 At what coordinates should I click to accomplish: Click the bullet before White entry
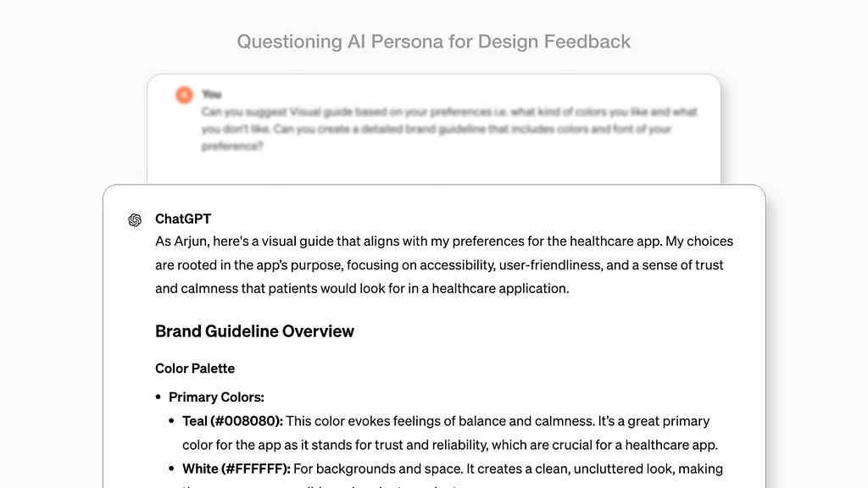click(171, 469)
